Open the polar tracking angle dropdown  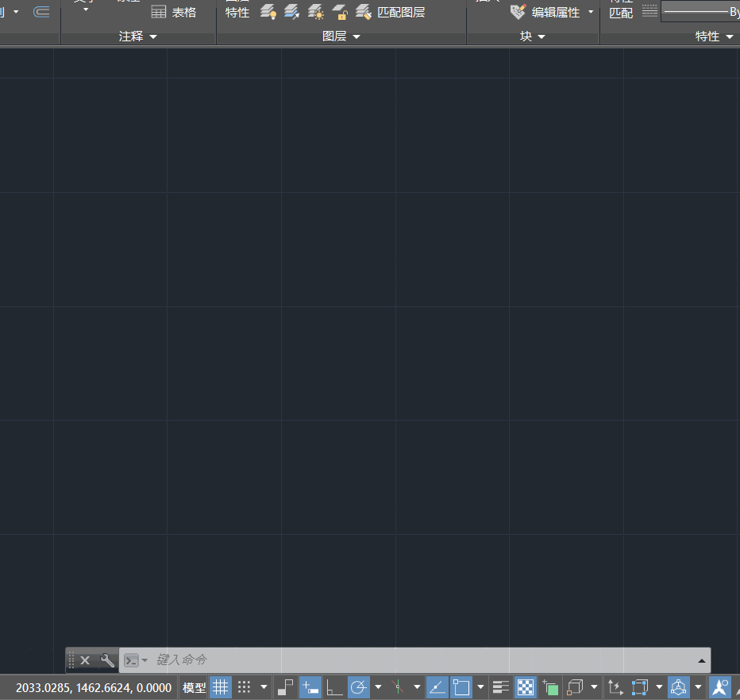click(378, 687)
